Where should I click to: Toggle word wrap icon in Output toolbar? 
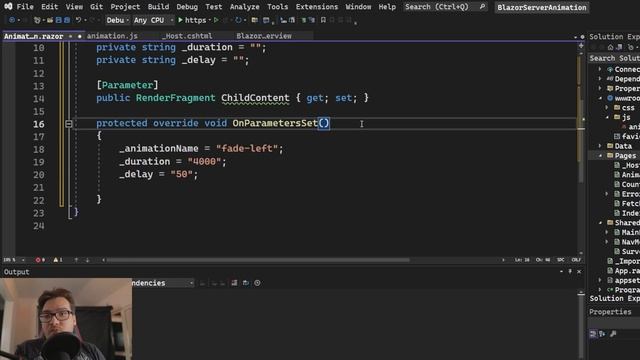(246, 283)
